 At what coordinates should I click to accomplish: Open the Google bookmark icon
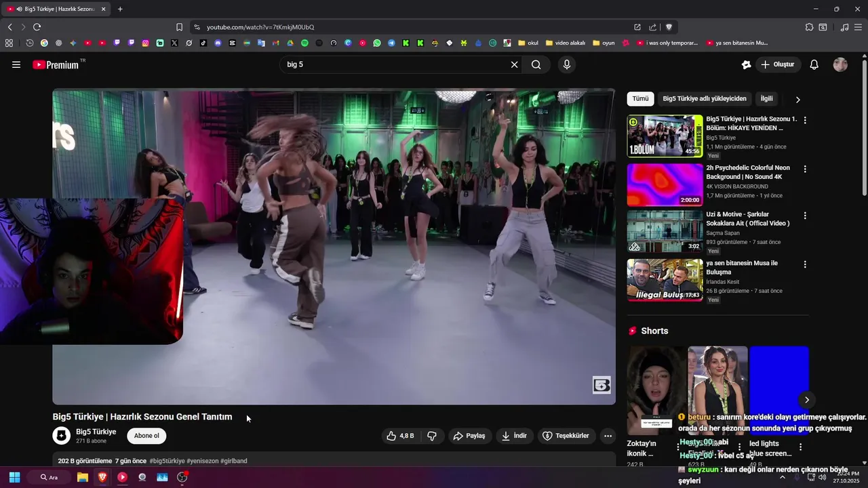point(44,43)
